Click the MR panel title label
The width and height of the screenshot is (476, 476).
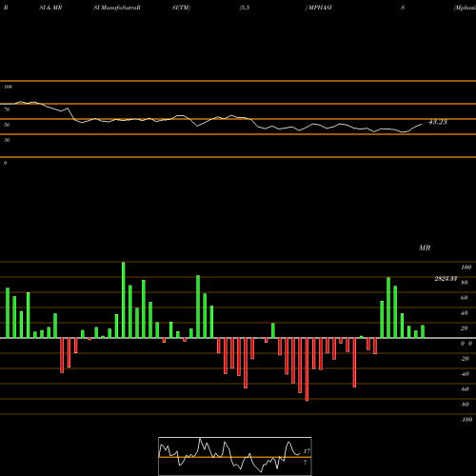[x=425, y=248]
